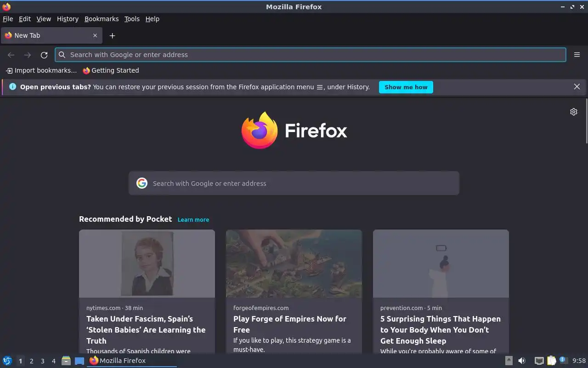The height and width of the screenshot is (368, 588).
Task: Open the file manager from the taskbar
Action: click(66, 361)
